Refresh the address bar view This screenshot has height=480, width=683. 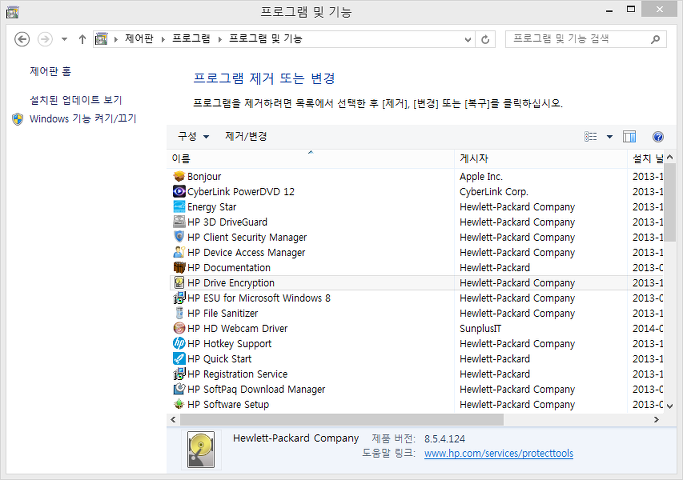(485, 40)
